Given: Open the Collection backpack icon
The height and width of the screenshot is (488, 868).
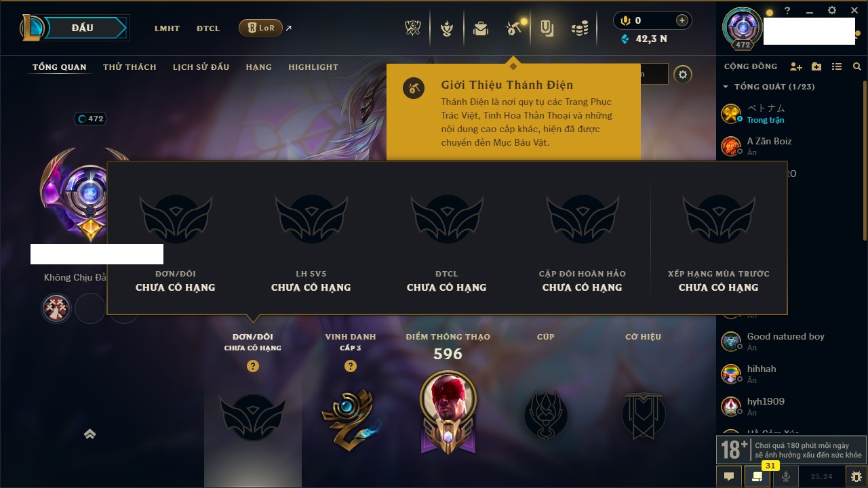Looking at the screenshot, I should 481,28.
